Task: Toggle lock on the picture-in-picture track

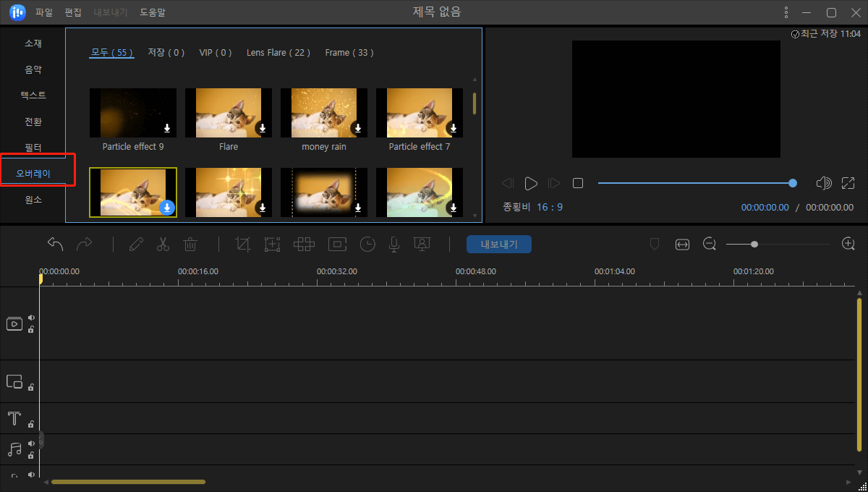Action: [x=31, y=387]
